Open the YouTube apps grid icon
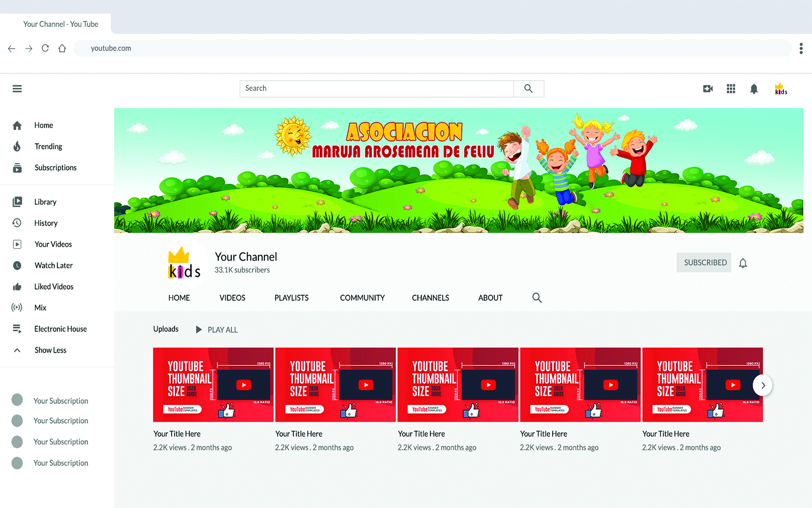812x508 pixels. [x=731, y=89]
